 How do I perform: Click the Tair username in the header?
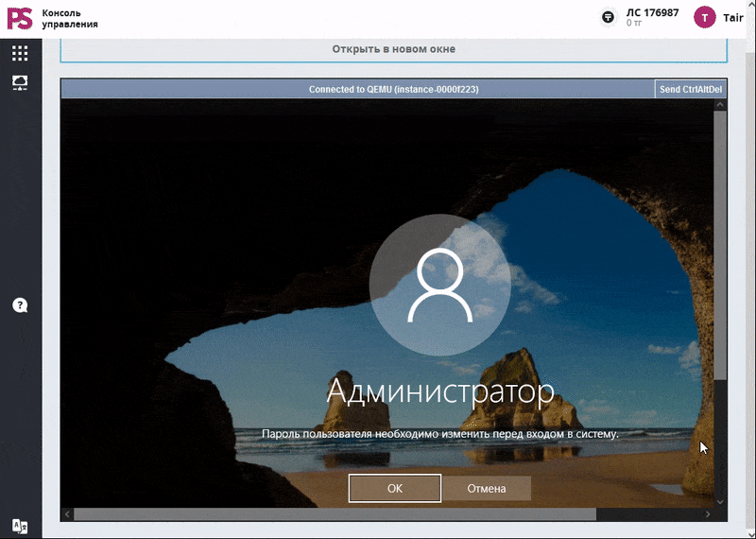point(733,18)
